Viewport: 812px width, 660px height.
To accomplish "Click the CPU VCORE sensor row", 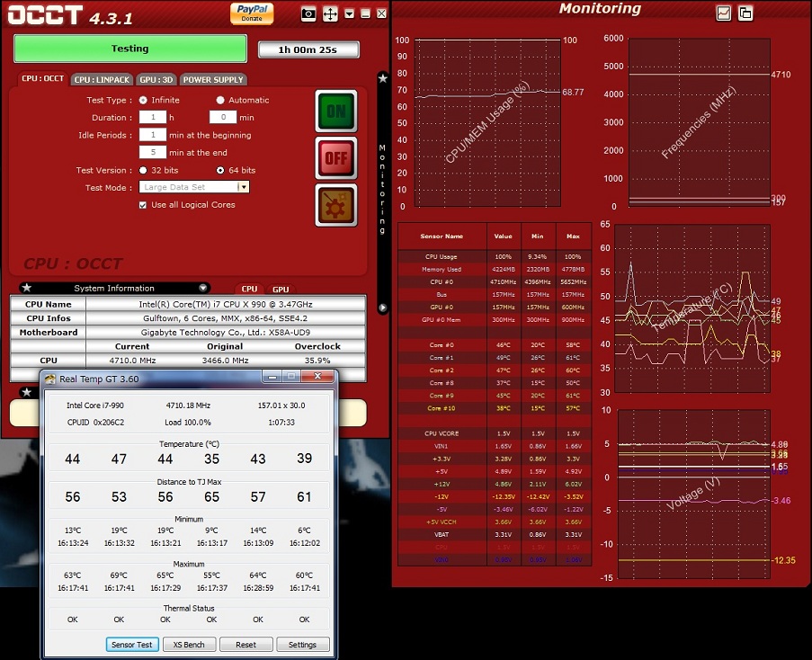I will pos(495,433).
